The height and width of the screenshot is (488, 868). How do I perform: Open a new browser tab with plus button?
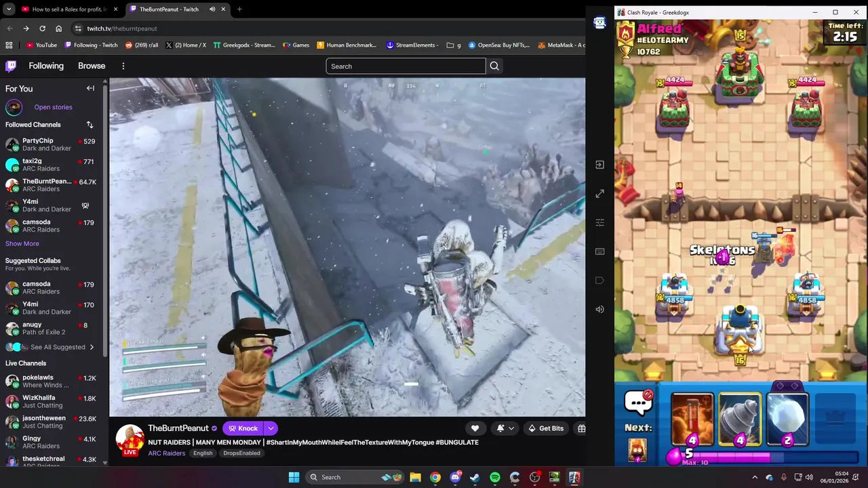point(239,9)
